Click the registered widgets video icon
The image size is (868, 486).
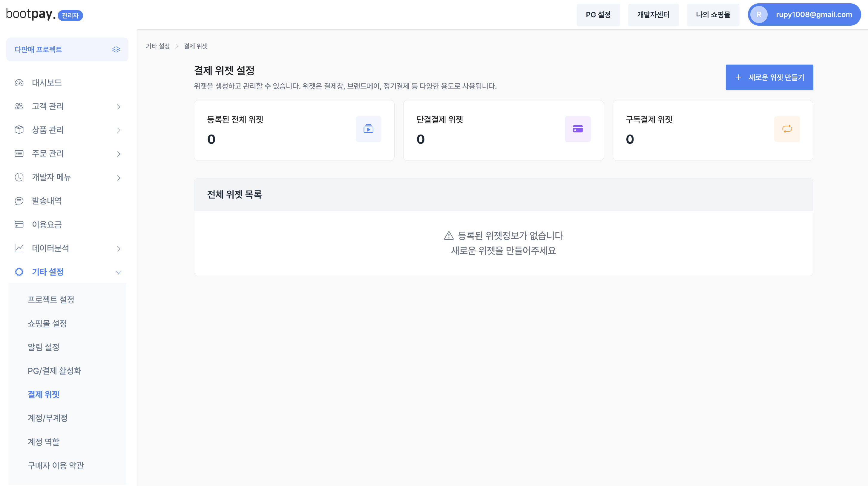[369, 129]
